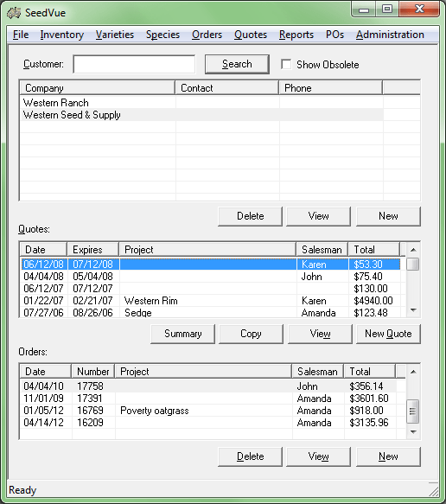Viewport: 446px width, 504px height.
Task: Click the orders Project column header
Action: click(x=203, y=371)
